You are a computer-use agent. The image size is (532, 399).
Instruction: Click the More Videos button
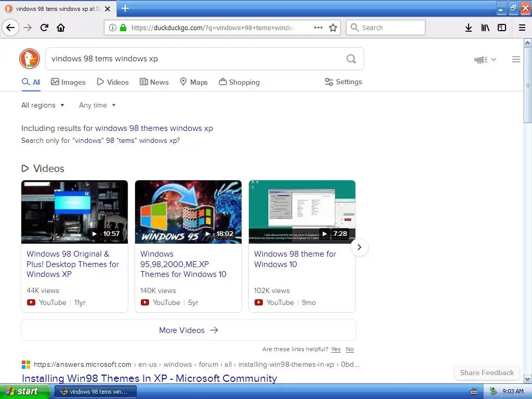coord(189,330)
